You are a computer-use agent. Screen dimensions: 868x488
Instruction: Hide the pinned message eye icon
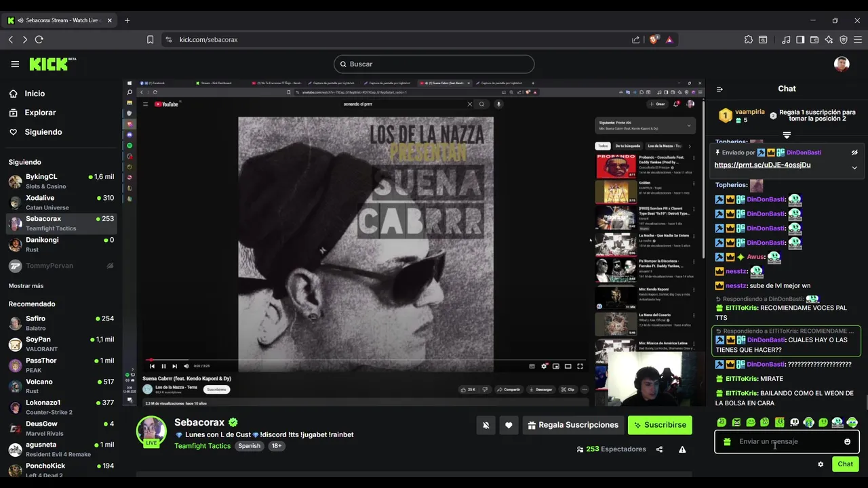tap(854, 152)
